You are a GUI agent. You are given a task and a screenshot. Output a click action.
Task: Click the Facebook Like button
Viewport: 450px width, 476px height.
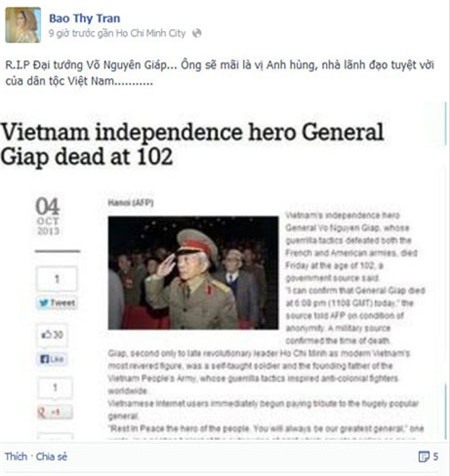coord(52,359)
